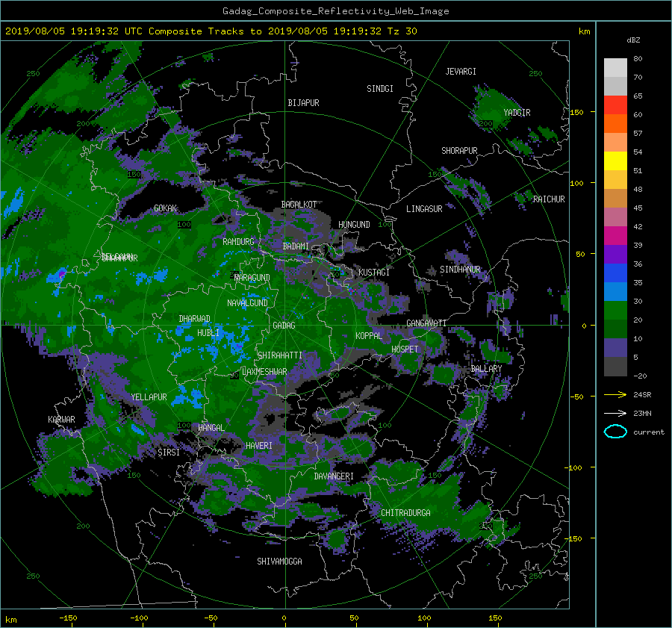Select the RAICHUR city label
Viewport: 672px width, 628px height.
pyautogui.click(x=549, y=199)
